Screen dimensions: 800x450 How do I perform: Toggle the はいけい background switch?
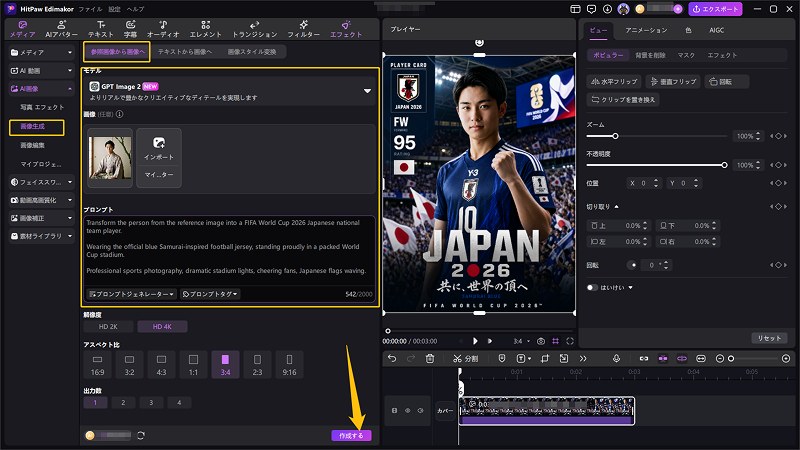tap(592, 287)
